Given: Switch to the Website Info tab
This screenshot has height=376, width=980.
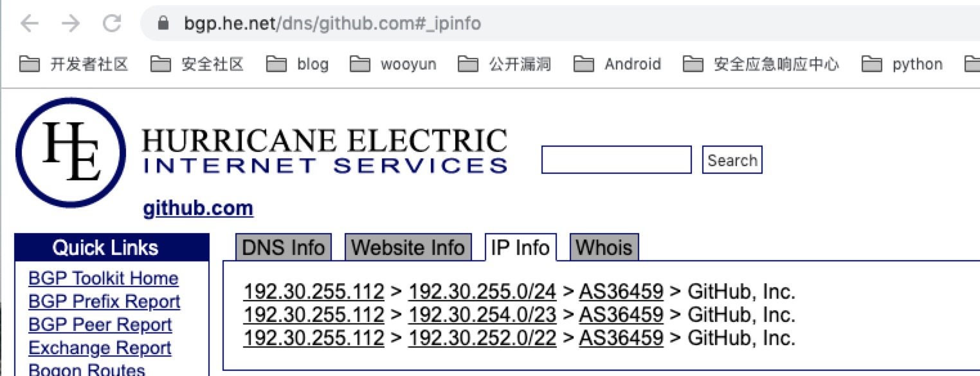Looking at the screenshot, I should 408,247.
